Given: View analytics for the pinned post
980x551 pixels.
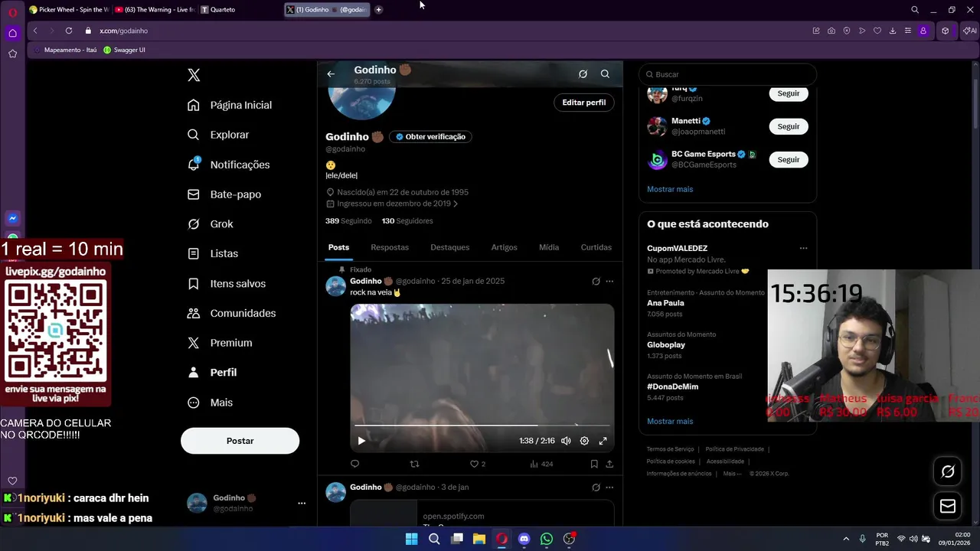Looking at the screenshot, I should 541,464.
